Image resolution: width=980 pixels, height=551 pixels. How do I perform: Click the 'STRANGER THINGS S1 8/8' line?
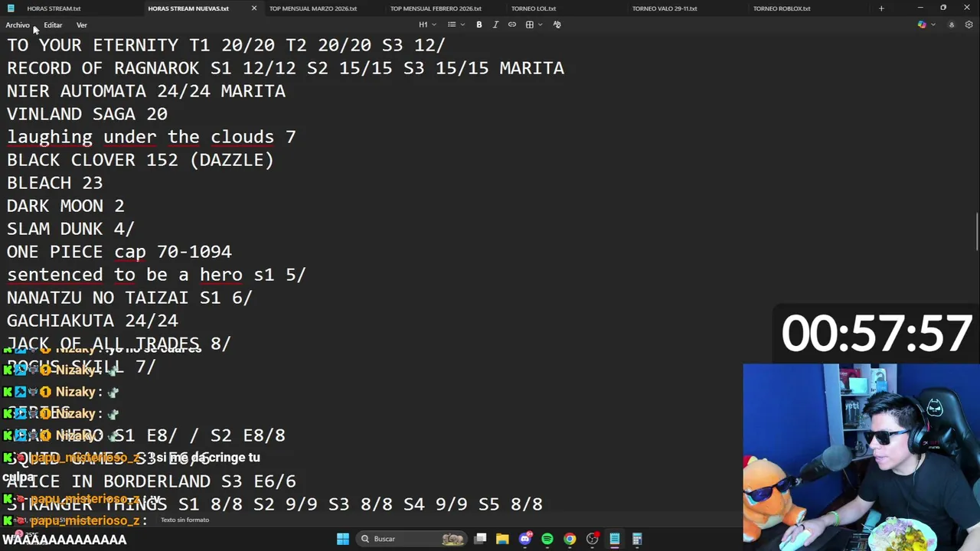click(x=275, y=504)
